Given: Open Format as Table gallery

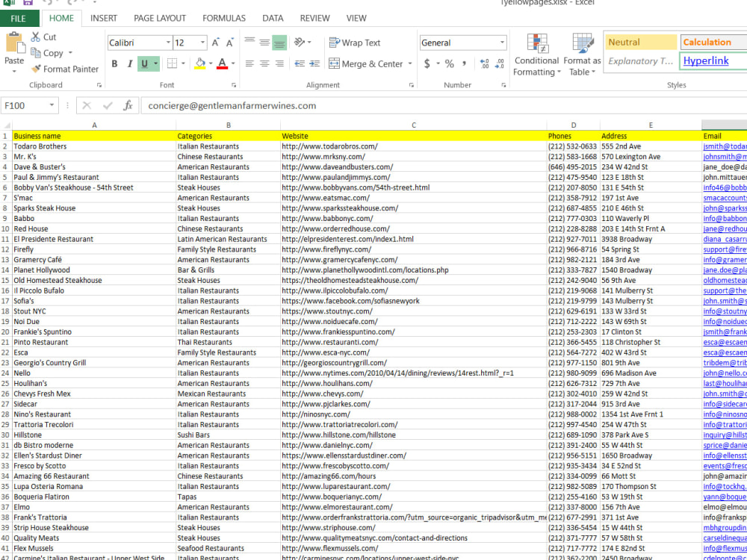Looking at the screenshot, I should (582, 55).
